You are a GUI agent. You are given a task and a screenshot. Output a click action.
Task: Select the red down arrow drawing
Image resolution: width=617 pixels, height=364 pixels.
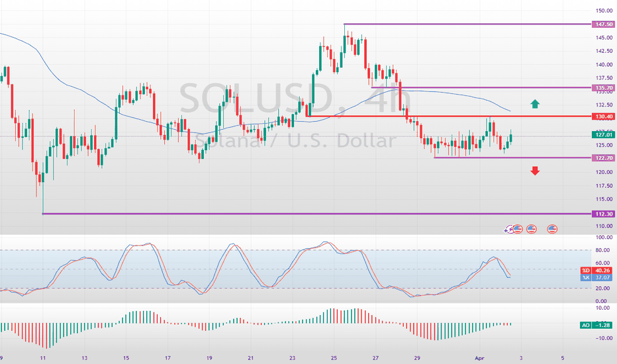535,170
